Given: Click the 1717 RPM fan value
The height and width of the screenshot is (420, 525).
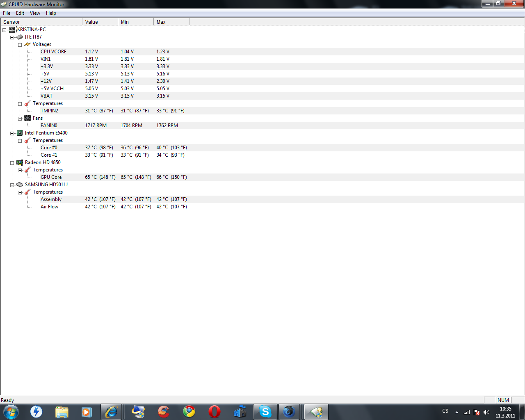Looking at the screenshot, I should point(96,126).
